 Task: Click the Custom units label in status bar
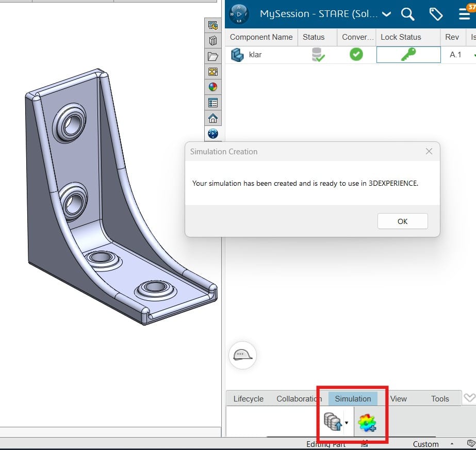pyautogui.click(x=425, y=444)
